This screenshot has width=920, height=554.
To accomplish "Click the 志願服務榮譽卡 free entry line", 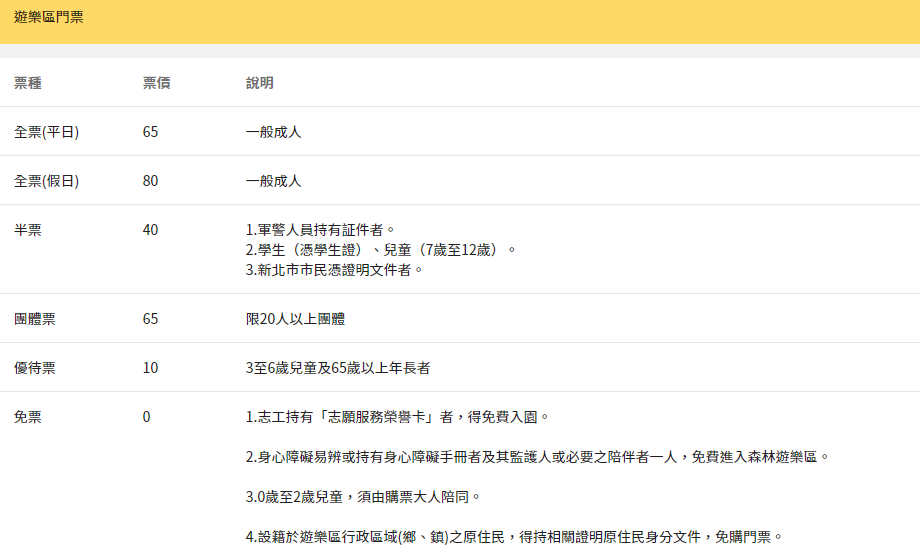I will click(x=398, y=417).
